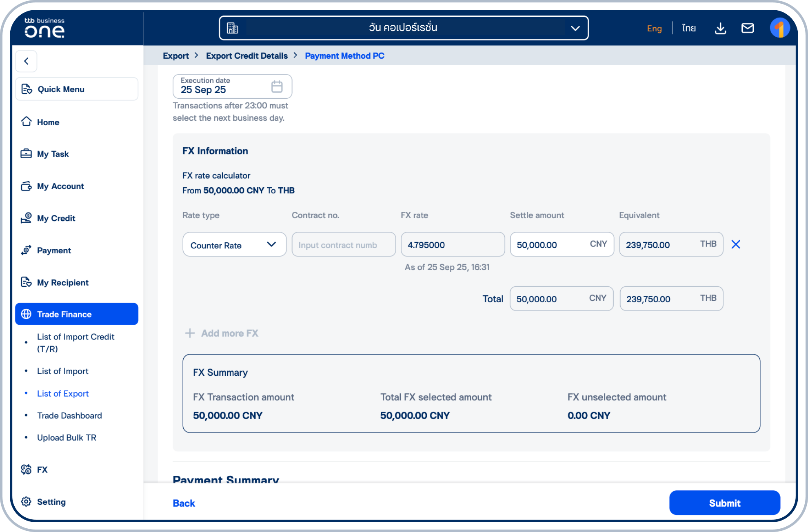Open List of Export submenu item
The height and width of the screenshot is (532, 808).
[x=63, y=394]
